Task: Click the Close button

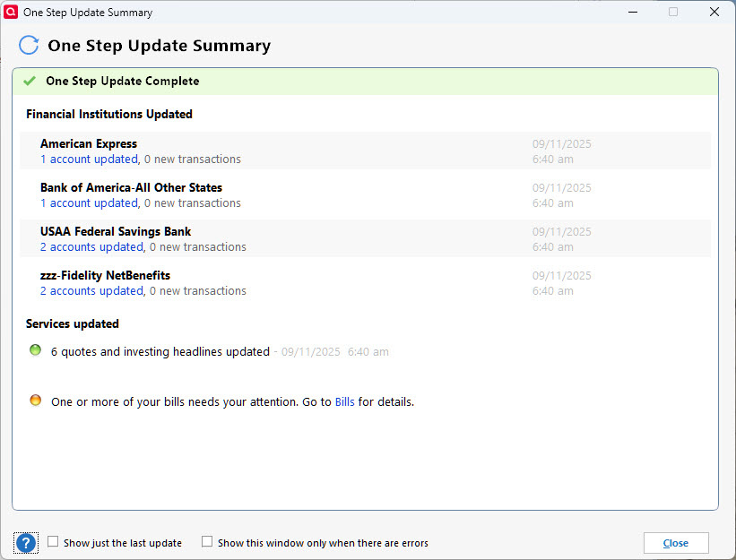Action: point(676,543)
